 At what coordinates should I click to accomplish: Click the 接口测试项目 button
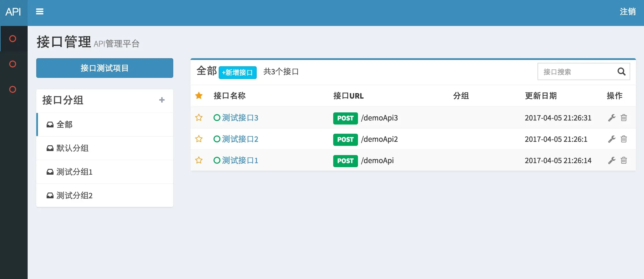pos(104,68)
